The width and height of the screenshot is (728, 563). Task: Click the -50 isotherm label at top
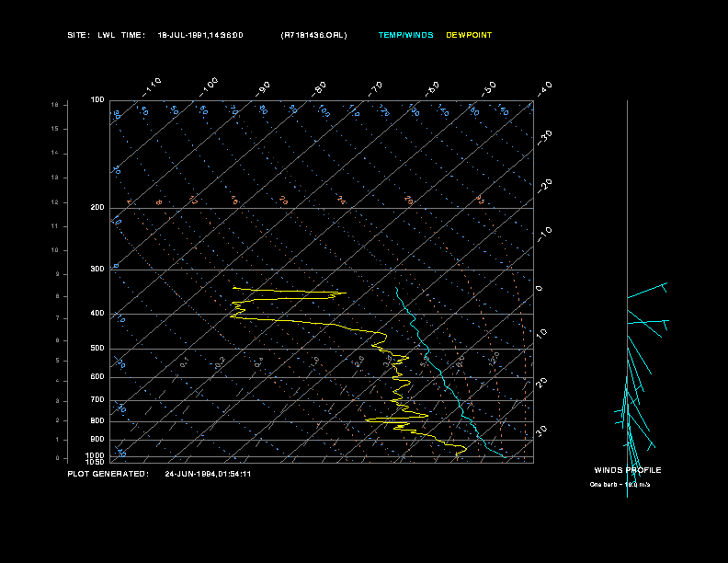pyautogui.click(x=489, y=88)
